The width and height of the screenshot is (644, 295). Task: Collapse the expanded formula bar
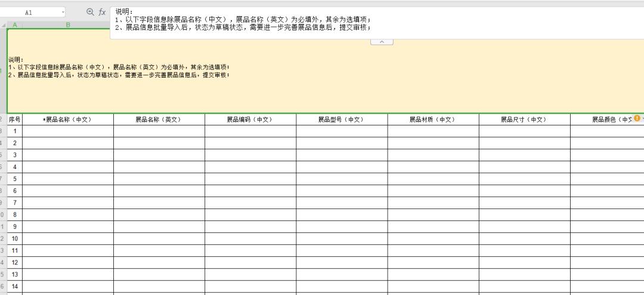pos(382,42)
